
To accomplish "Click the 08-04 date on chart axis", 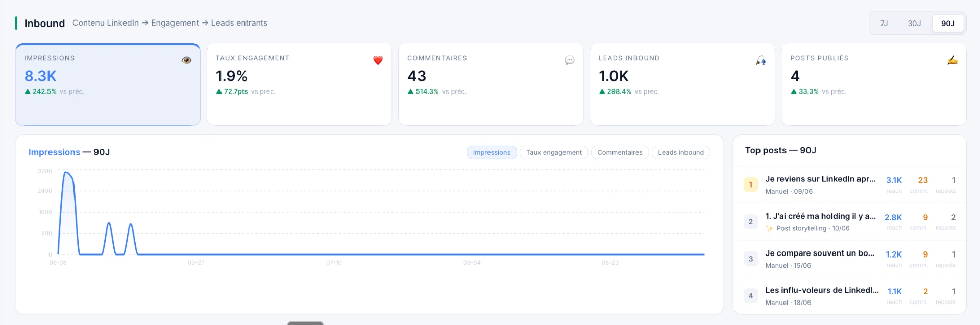I will pyautogui.click(x=472, y=263).
